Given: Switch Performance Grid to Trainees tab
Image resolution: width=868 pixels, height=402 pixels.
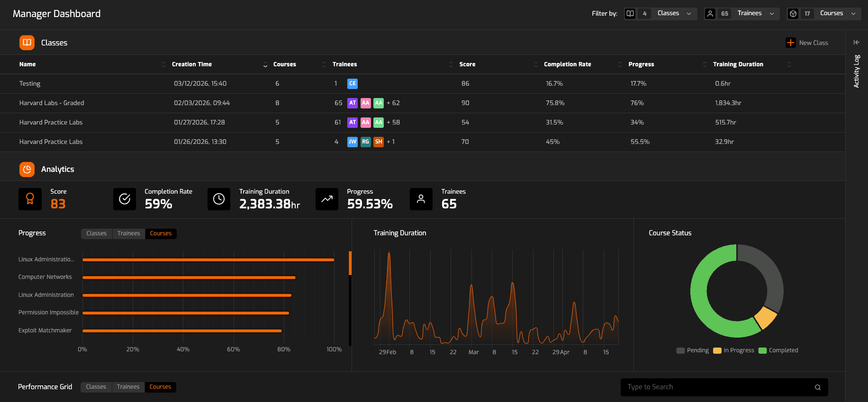Looking at the screenshot, I should (128, 387).
